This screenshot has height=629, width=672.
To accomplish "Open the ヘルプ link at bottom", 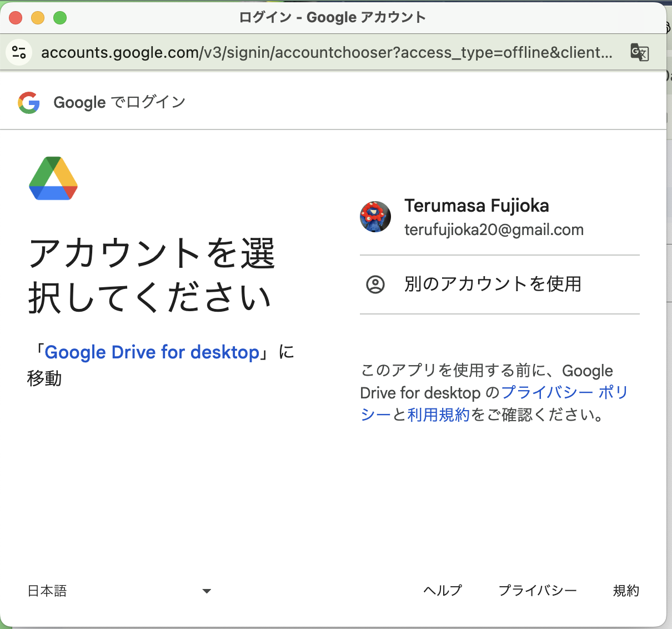I will (x=442, y=591).
